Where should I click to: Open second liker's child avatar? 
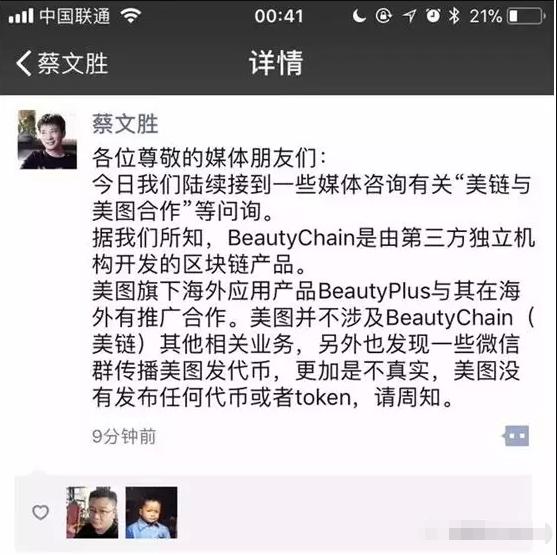[x=151, y=512]
